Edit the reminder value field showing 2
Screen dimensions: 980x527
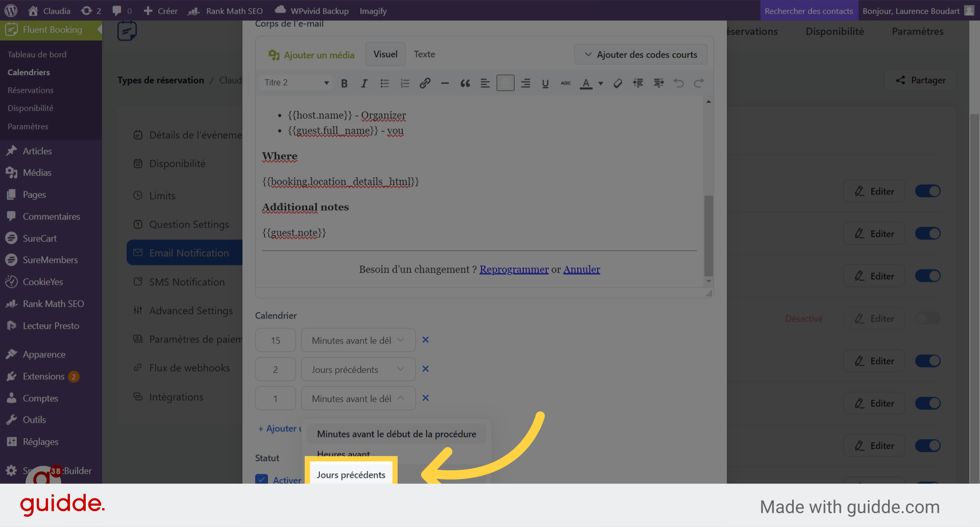[x=276, y=369]
